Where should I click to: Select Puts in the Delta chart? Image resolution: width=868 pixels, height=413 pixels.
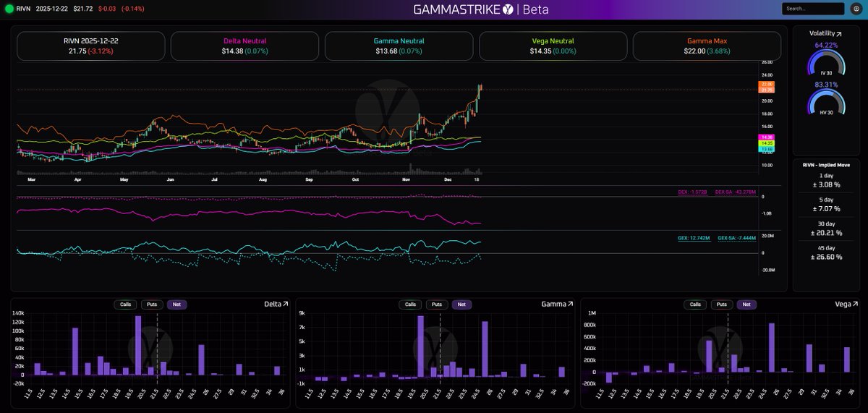(x=152, y=305)
